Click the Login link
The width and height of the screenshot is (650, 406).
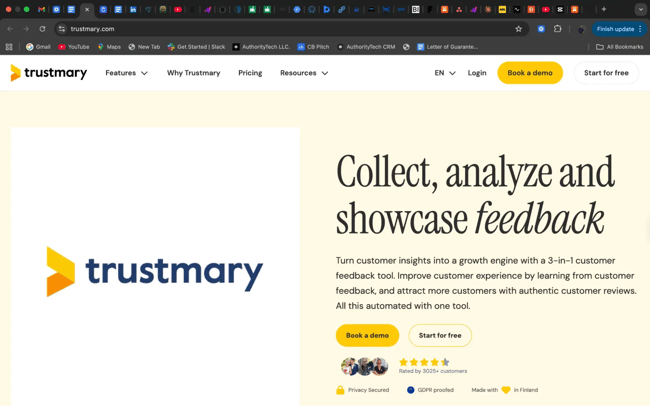point(477,73)
